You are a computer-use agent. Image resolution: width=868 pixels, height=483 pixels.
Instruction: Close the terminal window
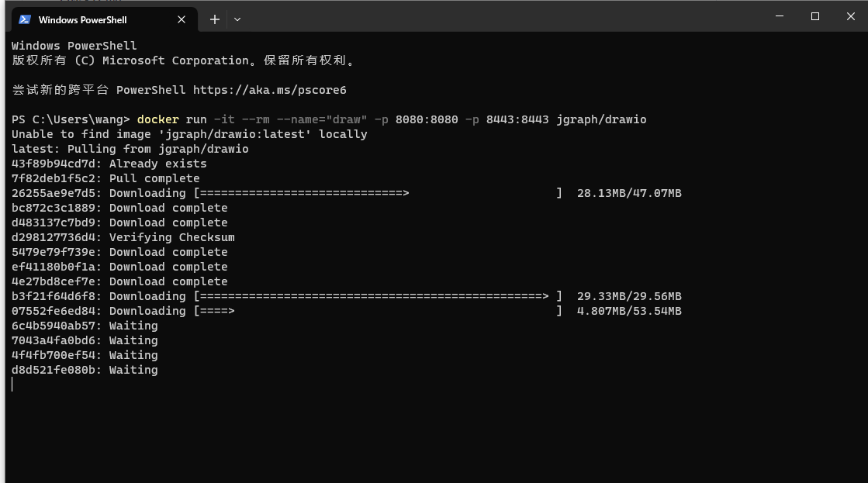tap(850, 16)
